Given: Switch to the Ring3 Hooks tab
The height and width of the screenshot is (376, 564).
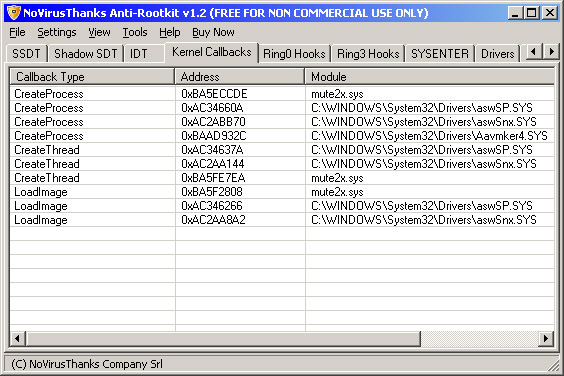Looking at the screenshot, I should tap(368, 54).
